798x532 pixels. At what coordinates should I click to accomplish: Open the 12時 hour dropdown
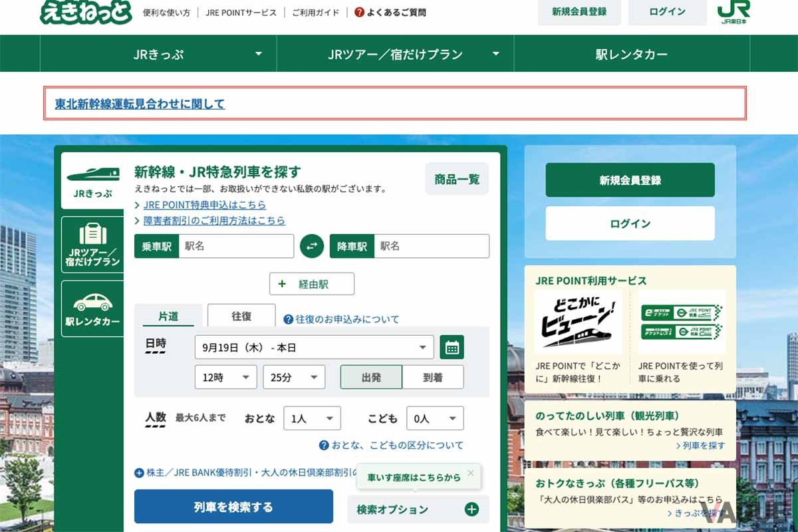click(225, 377)
